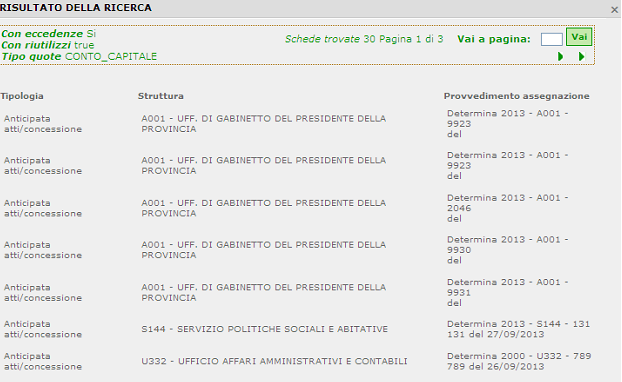Select Determina 2013 - A001 - 9931 entry

tap(508, 293)
